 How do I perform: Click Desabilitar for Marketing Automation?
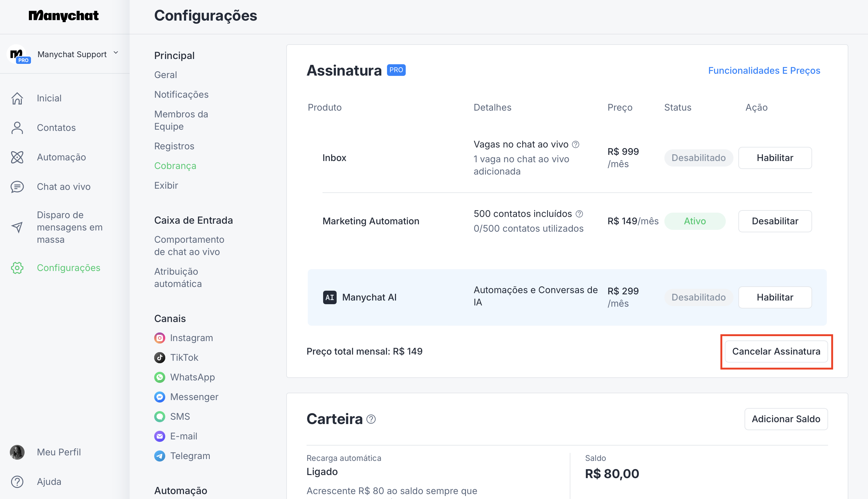775,221
